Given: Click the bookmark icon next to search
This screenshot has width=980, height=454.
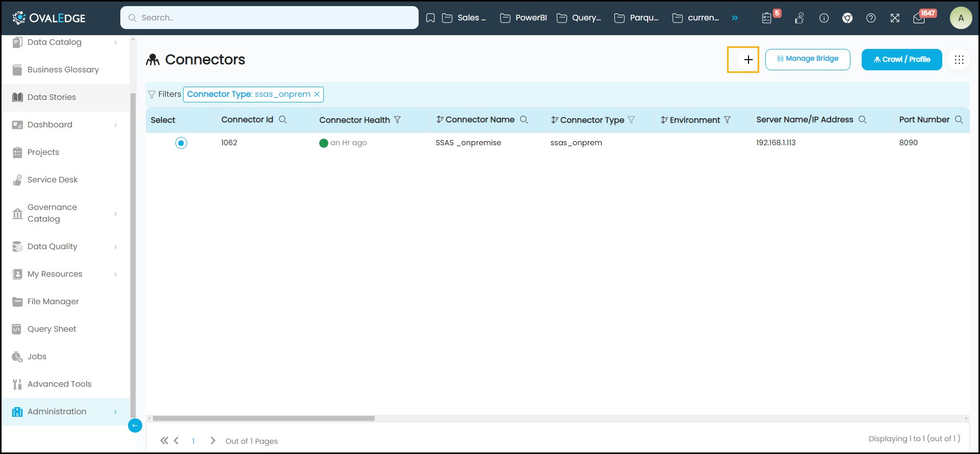Looking at the screenshot, I should (430, 18).
